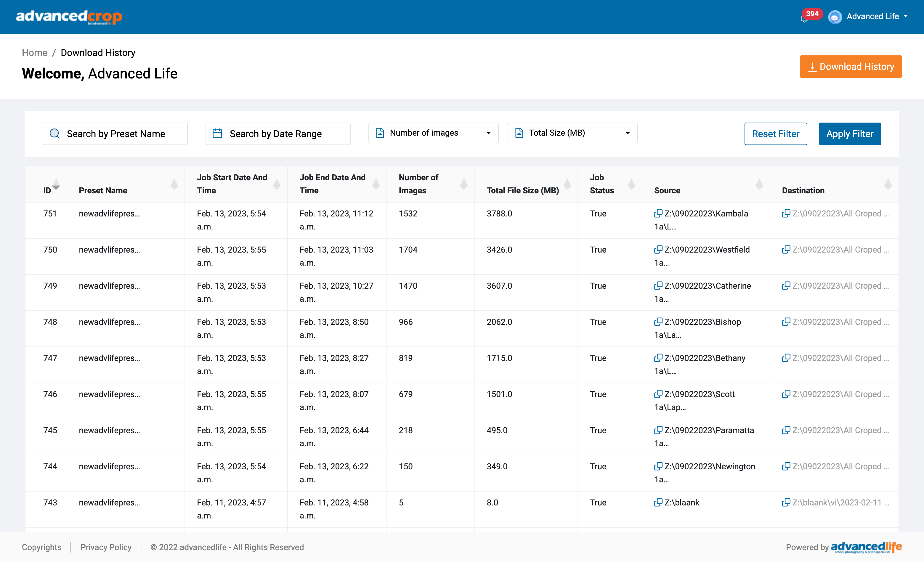The width and height of the screenshot is (924, 562).
Task: Focus the Search by Date Range field
Action: tap(278, 134)
